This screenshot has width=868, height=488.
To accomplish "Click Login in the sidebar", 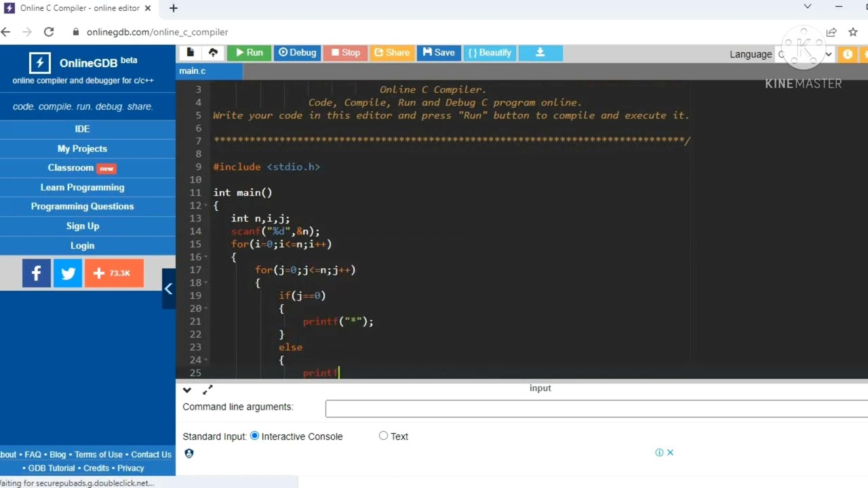I will point(83,245).
